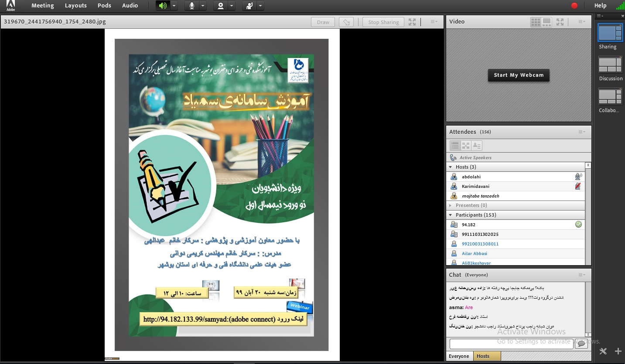This screenshot has height=364, width=625.
Task: Select the Discussion layout thumbnail
Action: click(x=610, y=65)
